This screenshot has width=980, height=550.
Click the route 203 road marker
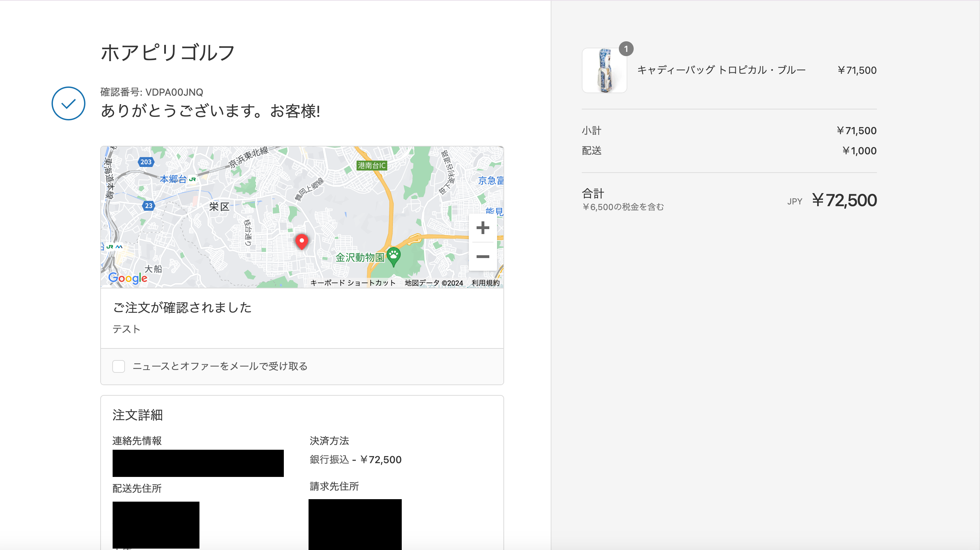146,162
